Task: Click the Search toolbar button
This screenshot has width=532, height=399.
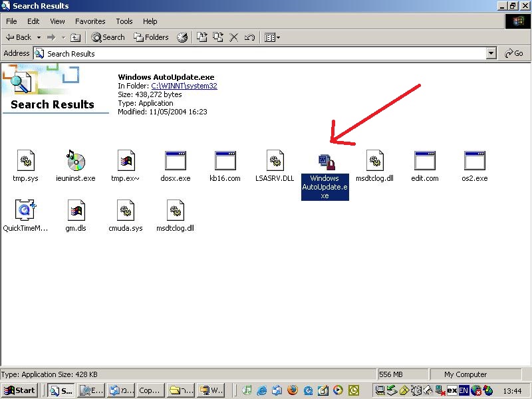Action: pos(108,37)
